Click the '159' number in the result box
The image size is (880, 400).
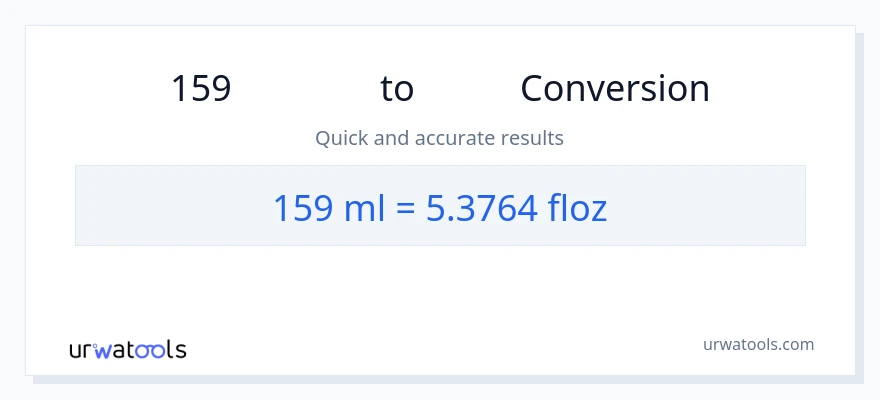pyautogui.click(x=295, y=208)
